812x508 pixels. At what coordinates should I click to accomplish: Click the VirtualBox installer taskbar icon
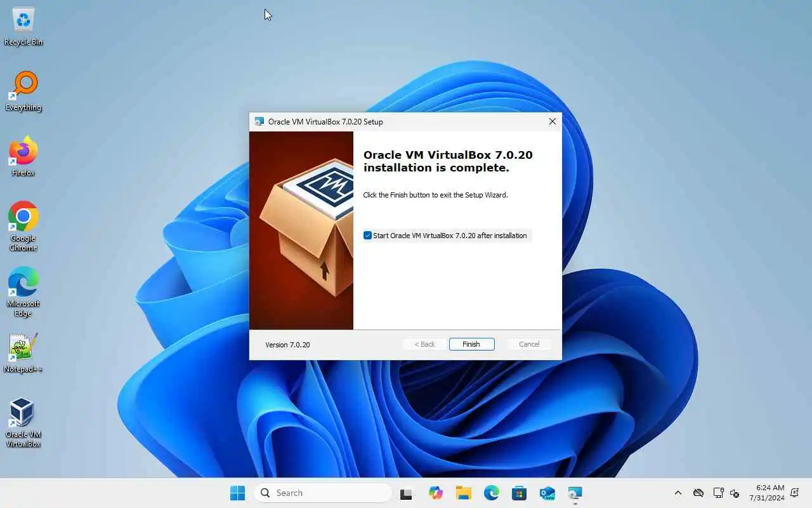(575, 493)
